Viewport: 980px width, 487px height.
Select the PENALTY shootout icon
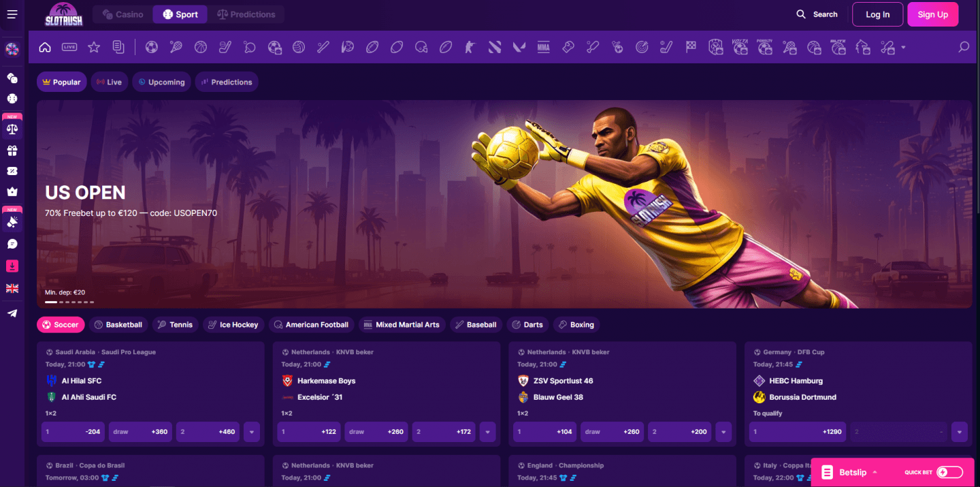pyautogui.click(x=764, y=47)
